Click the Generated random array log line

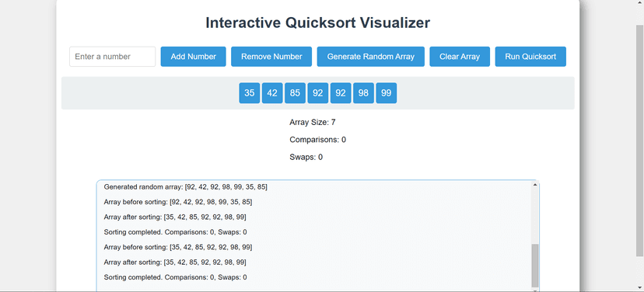(186, 187)
